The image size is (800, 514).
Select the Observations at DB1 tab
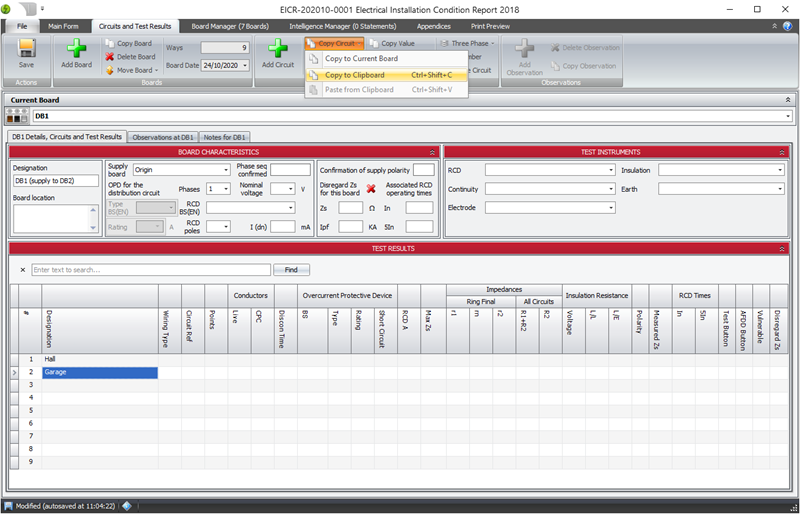pyautogui.click(x=163, y=137)
